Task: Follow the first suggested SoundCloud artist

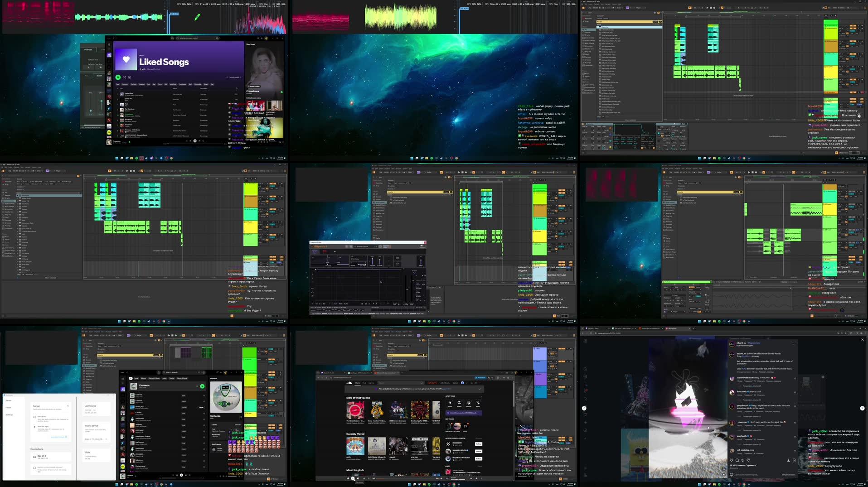Action: tap(479, 444)
